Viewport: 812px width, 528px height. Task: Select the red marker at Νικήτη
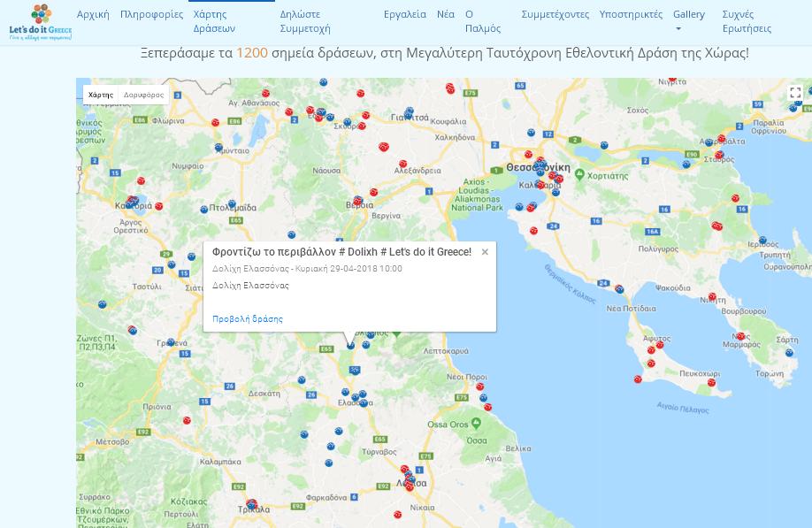712,297
